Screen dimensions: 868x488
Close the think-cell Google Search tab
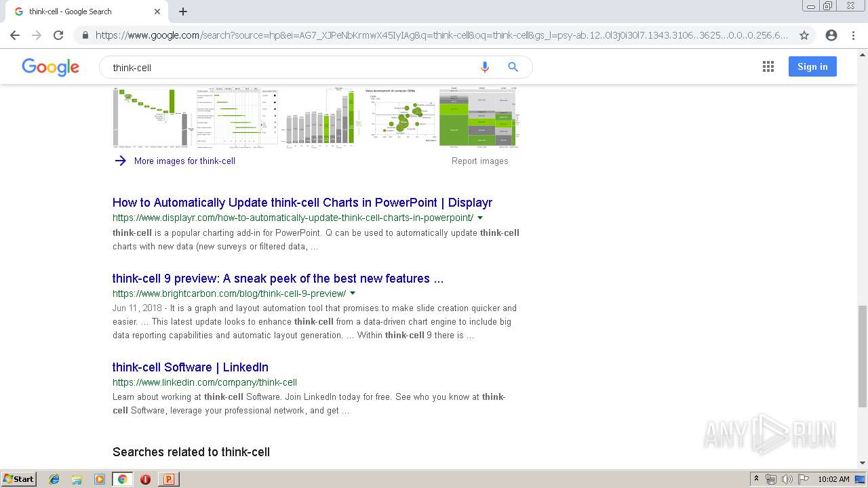coord(157,12)
